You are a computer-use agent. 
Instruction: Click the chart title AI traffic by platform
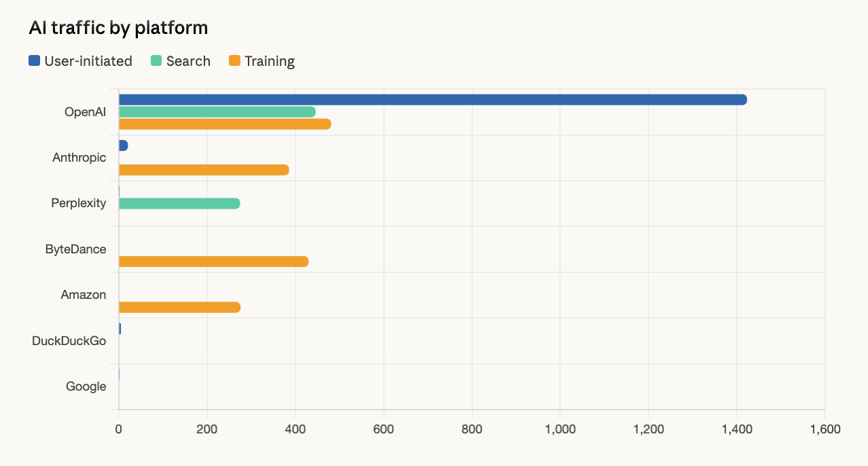tap(117, 28)
